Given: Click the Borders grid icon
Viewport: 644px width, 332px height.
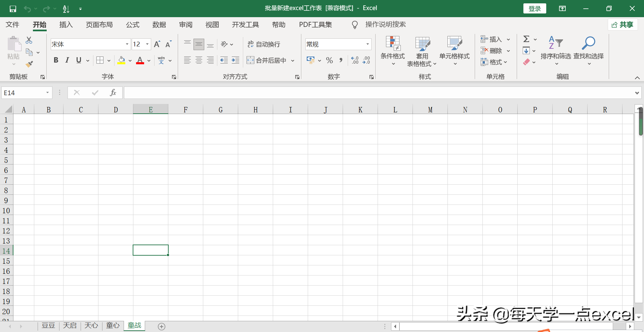Looking at the screenshot, I should [x=100, y=60].
